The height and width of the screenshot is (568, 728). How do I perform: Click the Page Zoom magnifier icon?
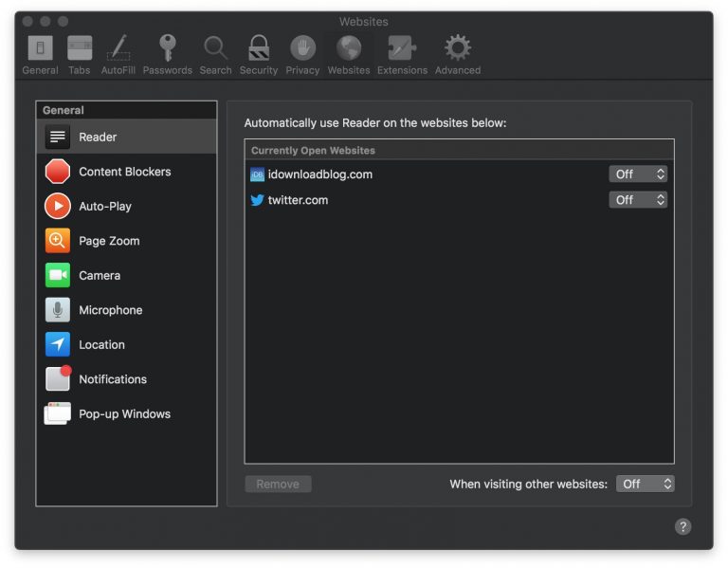(x=58, y=241)
